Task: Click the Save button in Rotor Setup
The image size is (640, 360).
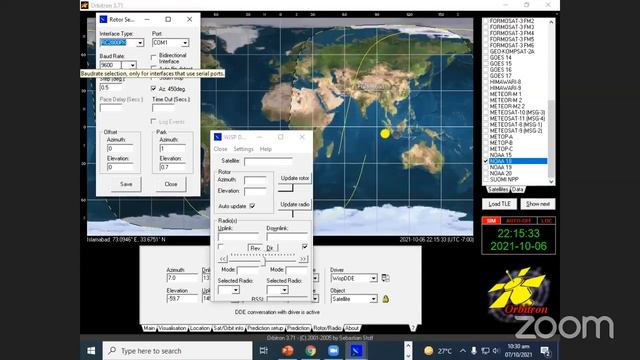Action: (x=126, y=184)
